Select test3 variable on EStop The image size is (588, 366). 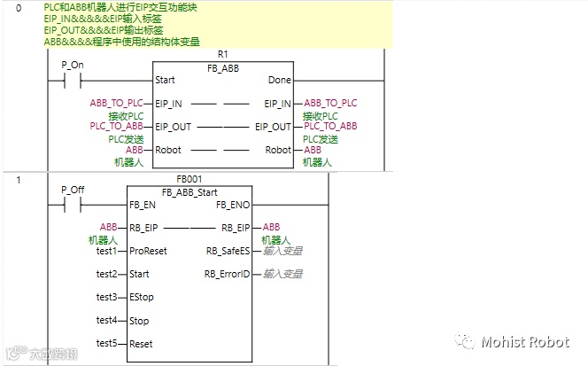point(106,297)
